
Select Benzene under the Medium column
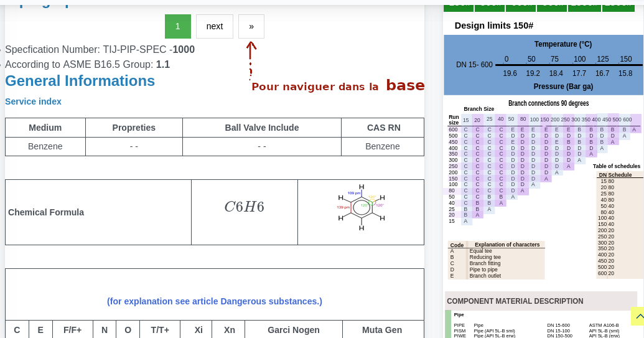point(45,147)
